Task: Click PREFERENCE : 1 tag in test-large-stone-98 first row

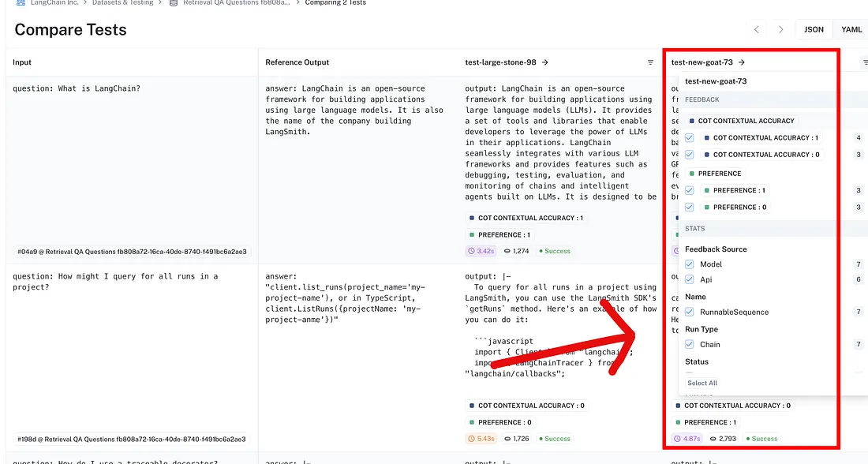Action: click(x=499, y=235)
